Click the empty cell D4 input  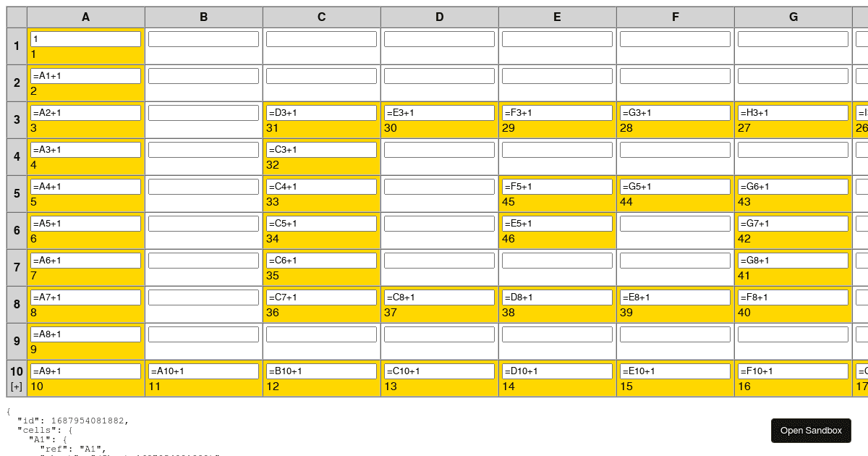click(439, 149)
